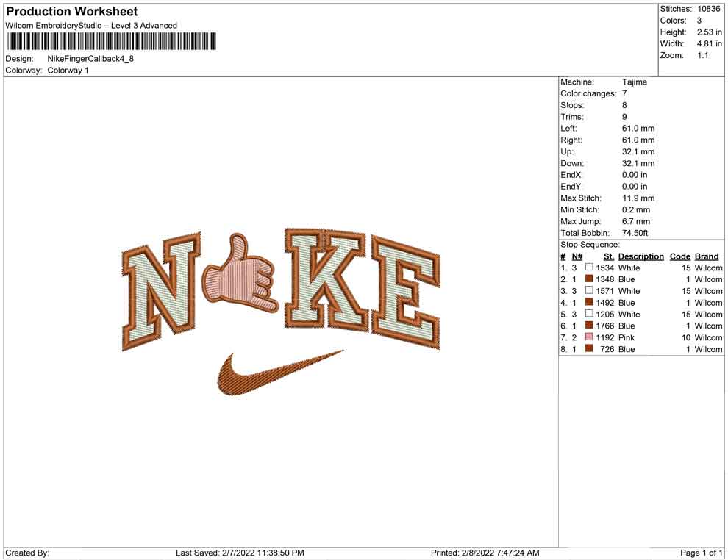This screenshot has width=728, height=560.
Task: Click the "White" description beside 1205
Action: pyautogui.click(x=629, y=314)
